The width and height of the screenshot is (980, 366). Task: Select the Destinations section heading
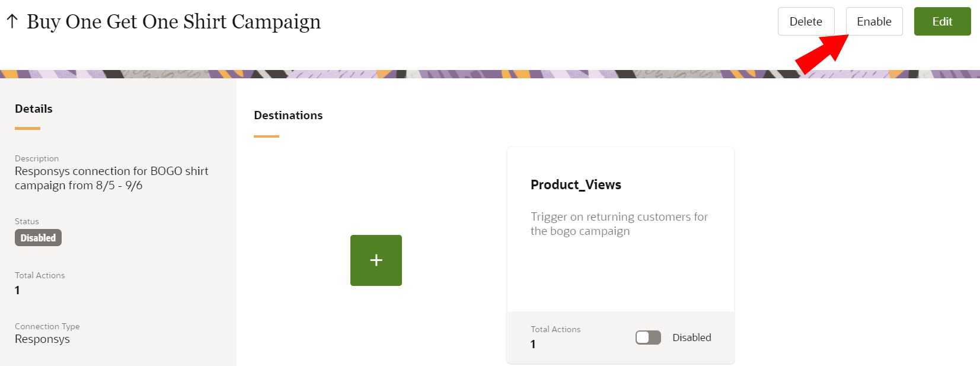pos(288,115)
